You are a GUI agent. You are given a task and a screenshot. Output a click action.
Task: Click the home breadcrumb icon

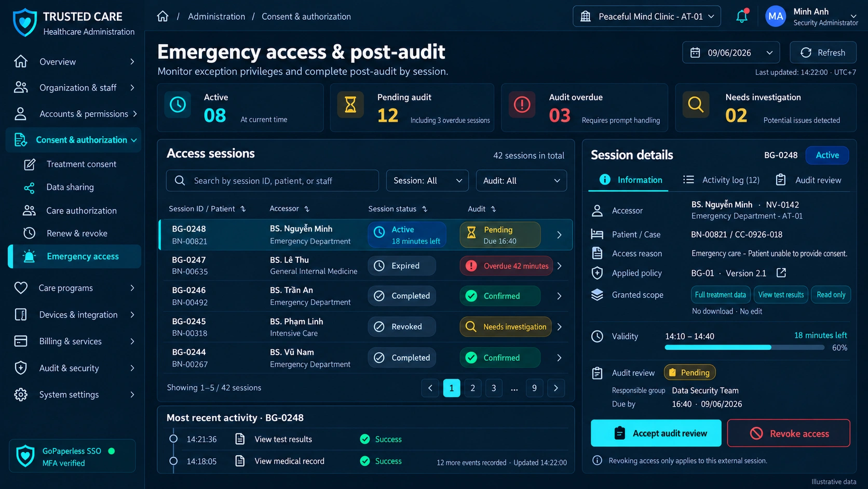(x=162, y=16)
